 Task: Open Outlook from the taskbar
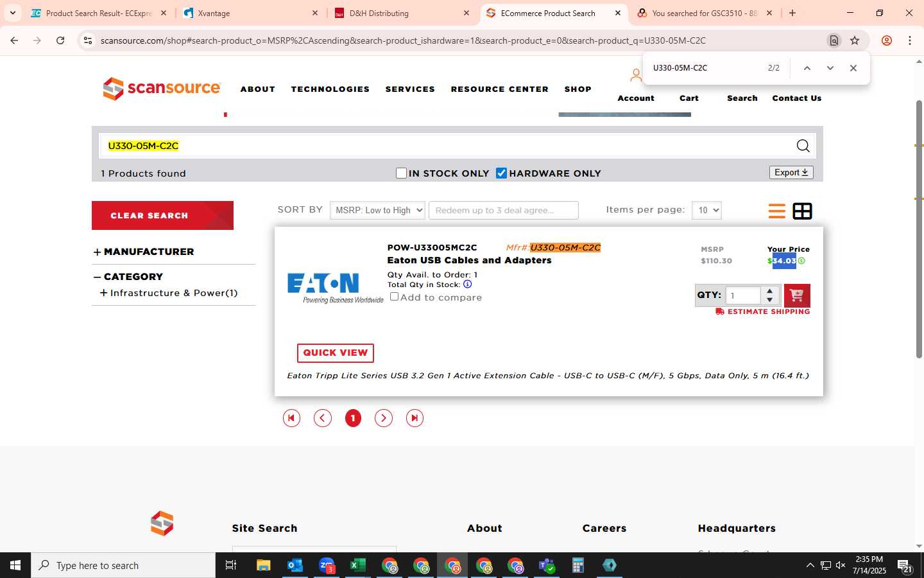tap(295, 565)
